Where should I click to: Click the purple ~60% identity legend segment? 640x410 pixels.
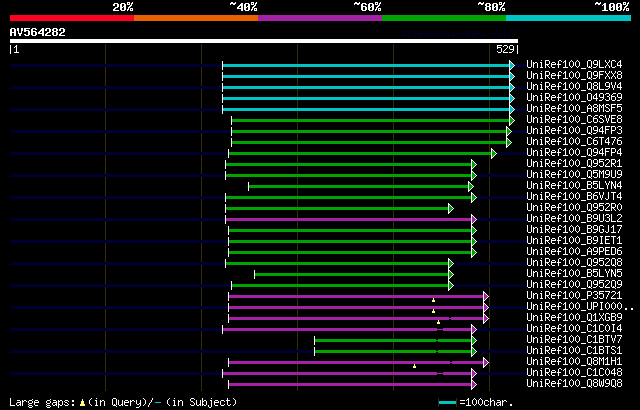click(x=320, y=18)
